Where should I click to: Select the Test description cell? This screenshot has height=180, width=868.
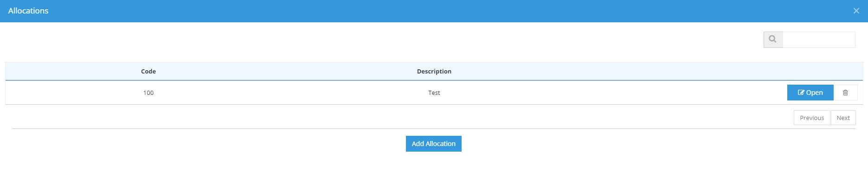434,93
